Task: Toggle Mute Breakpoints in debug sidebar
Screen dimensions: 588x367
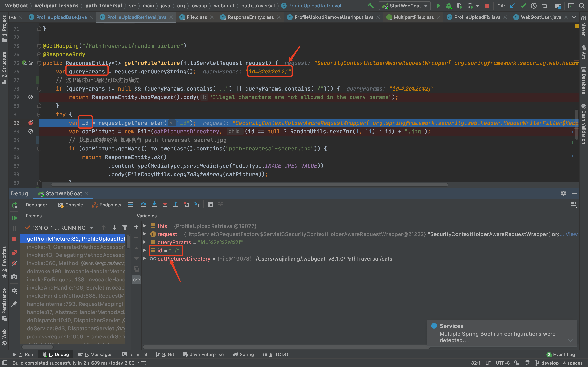Action: tap(14, 263)
